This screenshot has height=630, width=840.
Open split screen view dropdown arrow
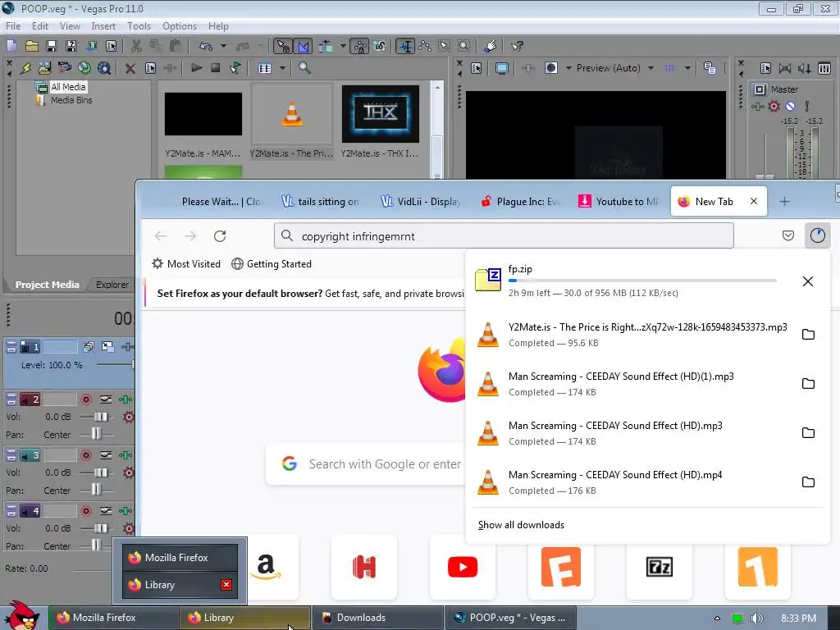[568, 68]
